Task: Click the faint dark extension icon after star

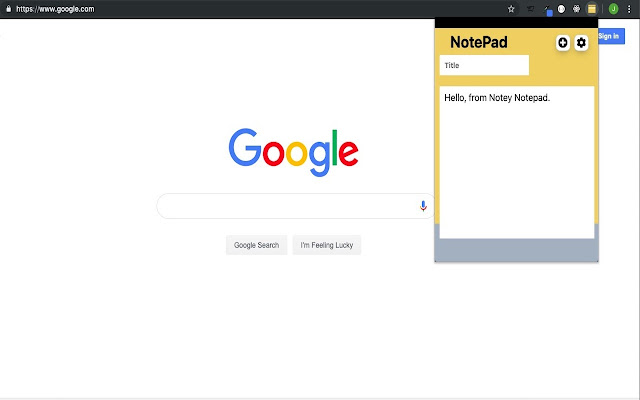Action: pos(530,9)
